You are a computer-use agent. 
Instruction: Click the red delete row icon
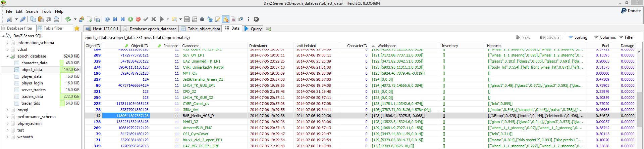coord(138,19)
